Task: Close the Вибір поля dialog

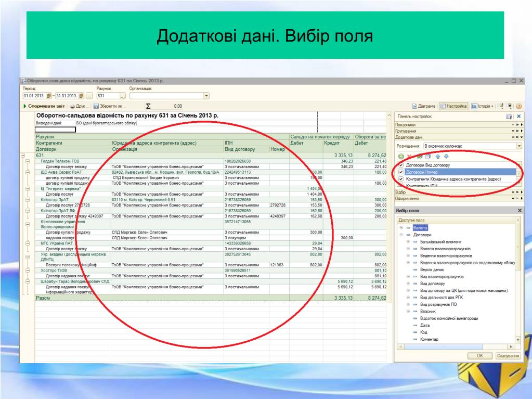Action: coord(520,210)
